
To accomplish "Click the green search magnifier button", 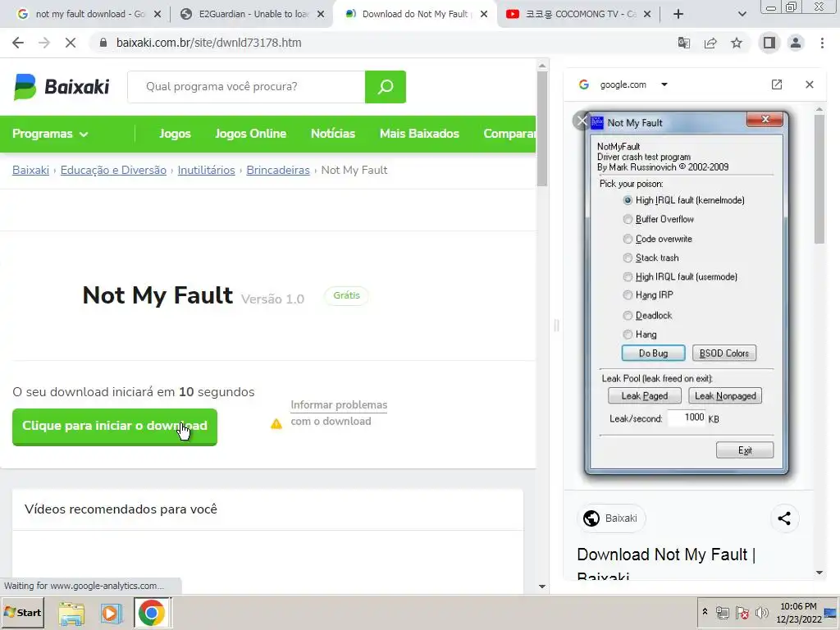I will (x=386, y=86).
